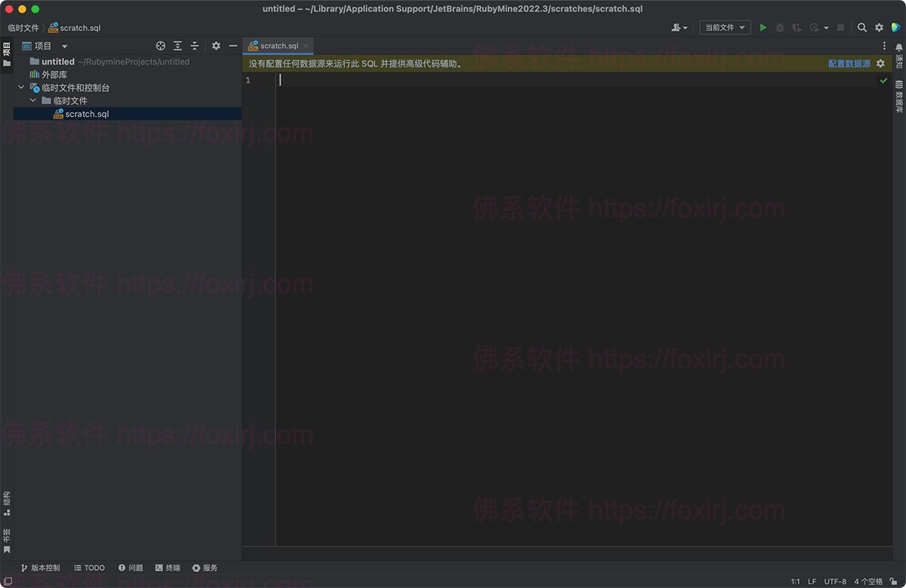The image size is (906, 588).
Task: Open IDE settings via the toolbar gear icon
Action: coord(880,27)
